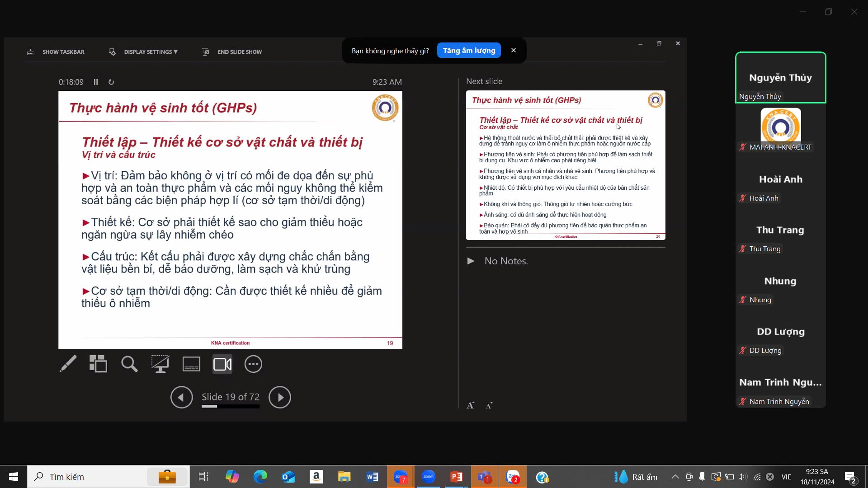The height and width of the screenshot is (488, 868).
Task: Select the pen and laser pointer tool
Action: (x=68, y=364)
